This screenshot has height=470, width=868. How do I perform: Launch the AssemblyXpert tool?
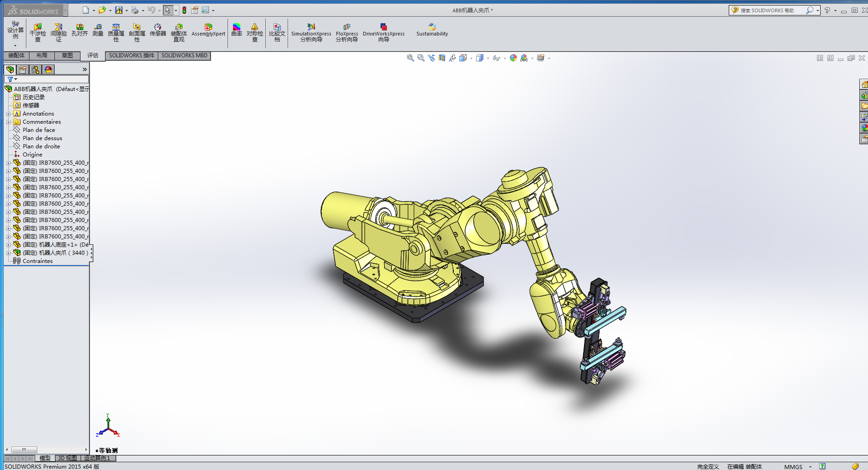tap(208, 30)
